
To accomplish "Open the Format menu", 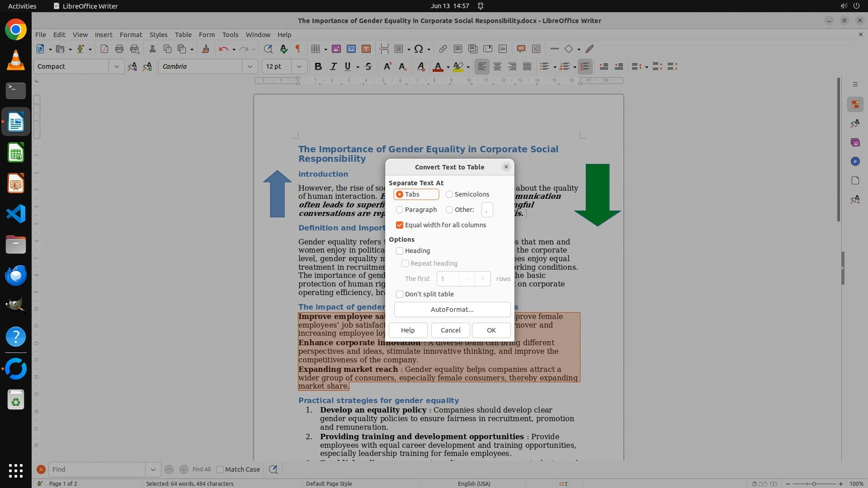I will (131, 34).
